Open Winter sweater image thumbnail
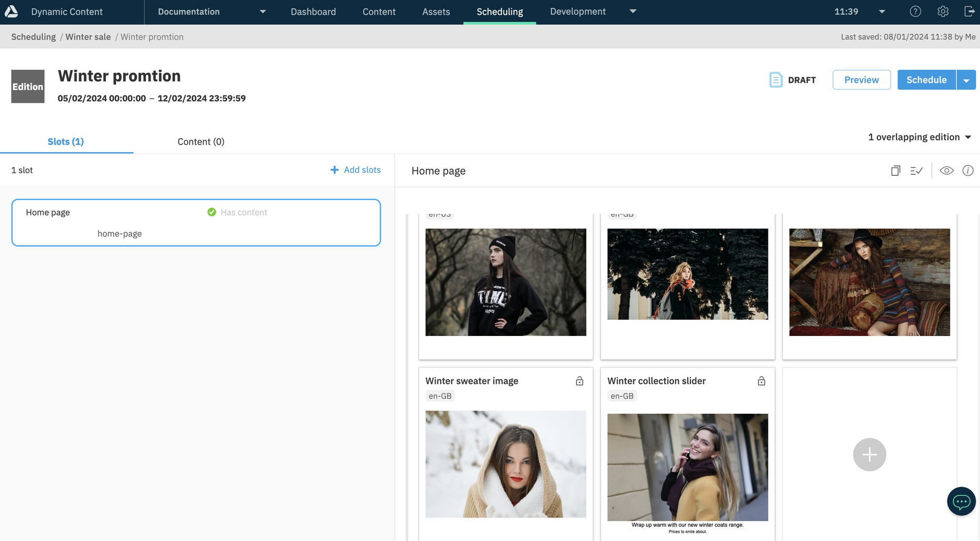The width and height of the screenshot is (980, 541). (506, 464)
